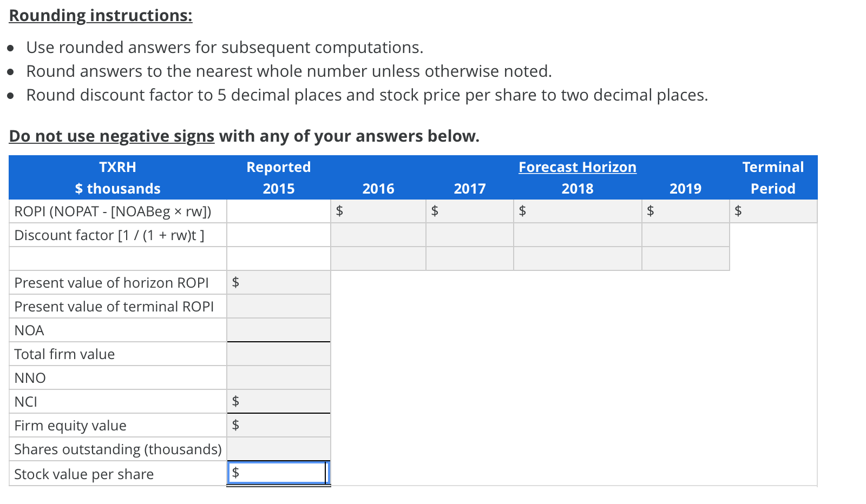Click the 'Period' header text
The width and height of the screenshot is (866, 504).
pos(773,189)
